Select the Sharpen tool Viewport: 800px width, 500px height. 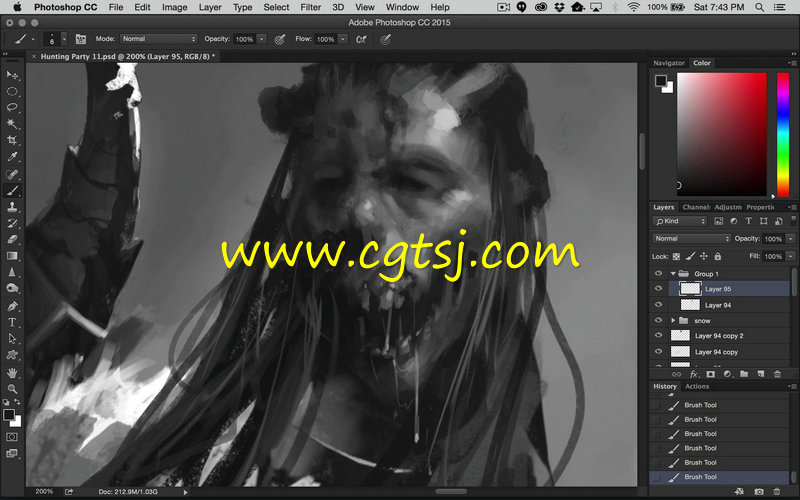pyautogui.click(x=12, y=272)
